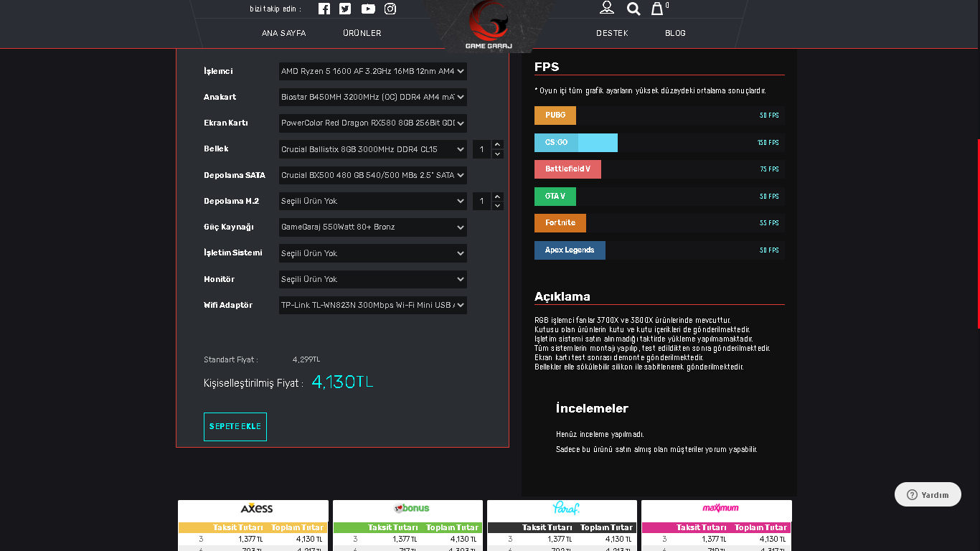Viewport: 980px width, 551px height.
Task: Expand the Güç Kaynağı dropdown
Action: [x=373, y=227]
